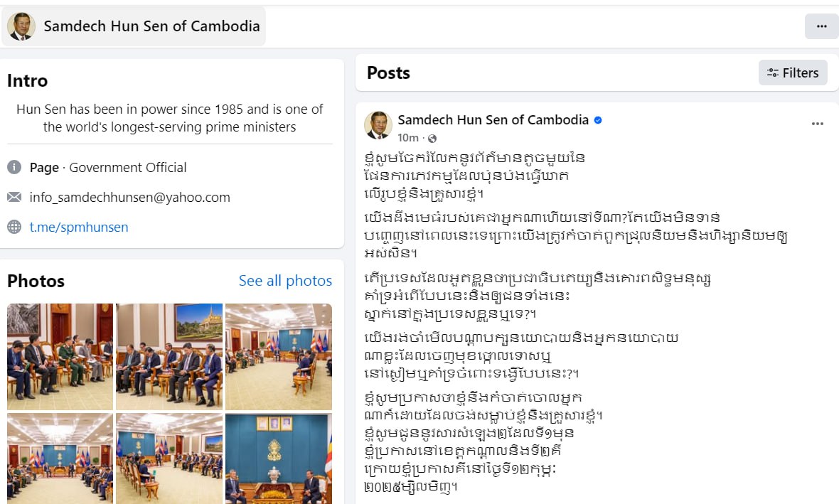Click the website globe icon in Intro
The height and width of the screenshot is (504, 839).
point(14,227)
